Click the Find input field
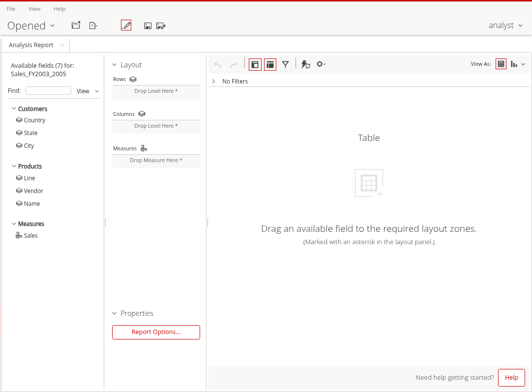532x392 pixels. pos(48,91)
